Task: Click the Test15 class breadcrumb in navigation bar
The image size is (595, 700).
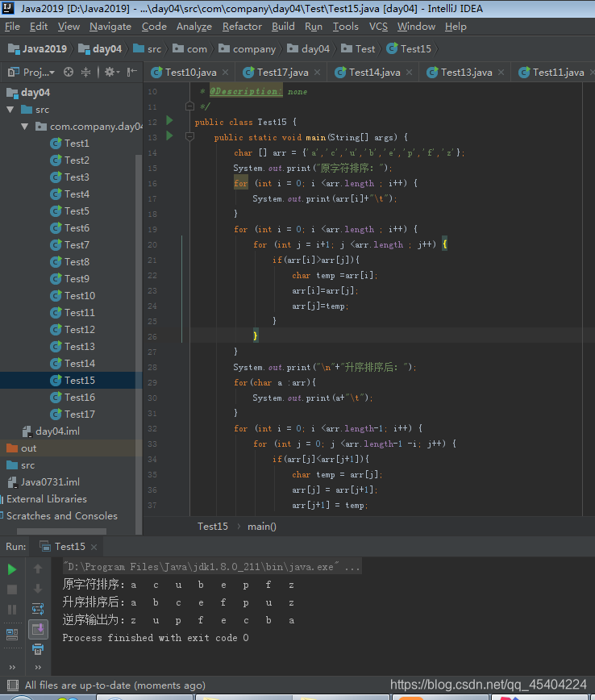Action: (410, 48)
